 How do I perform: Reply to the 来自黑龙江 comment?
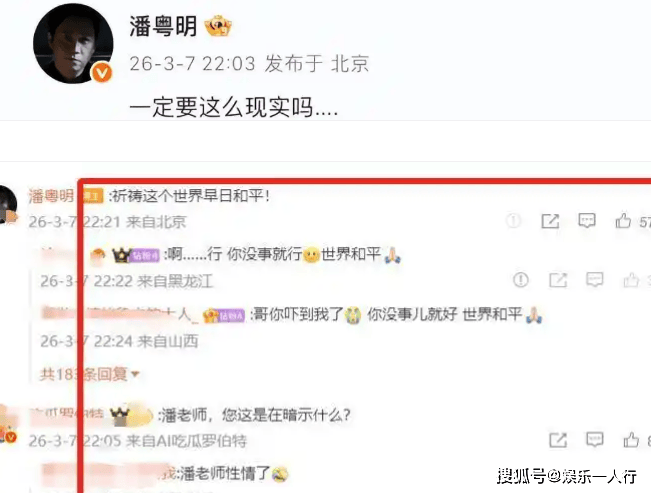pos(595,280)
